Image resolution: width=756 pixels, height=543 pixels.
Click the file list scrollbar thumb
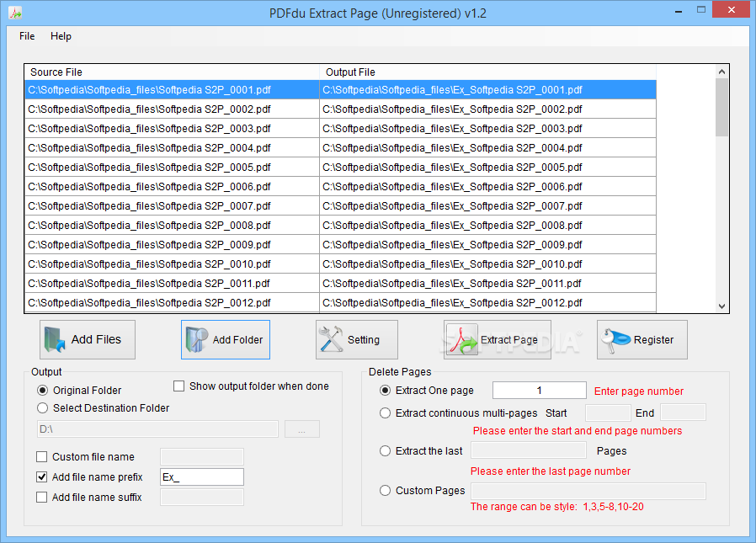point(721,108)
